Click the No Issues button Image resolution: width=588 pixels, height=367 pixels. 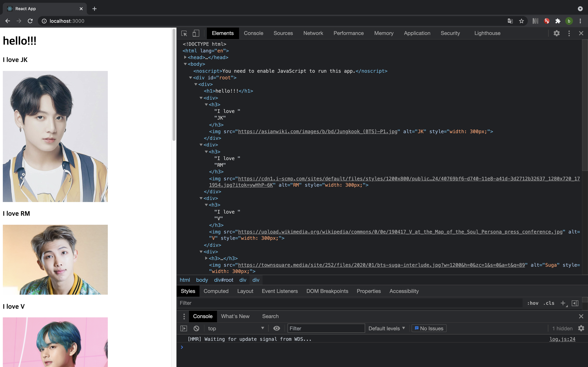tap(429, 328)
